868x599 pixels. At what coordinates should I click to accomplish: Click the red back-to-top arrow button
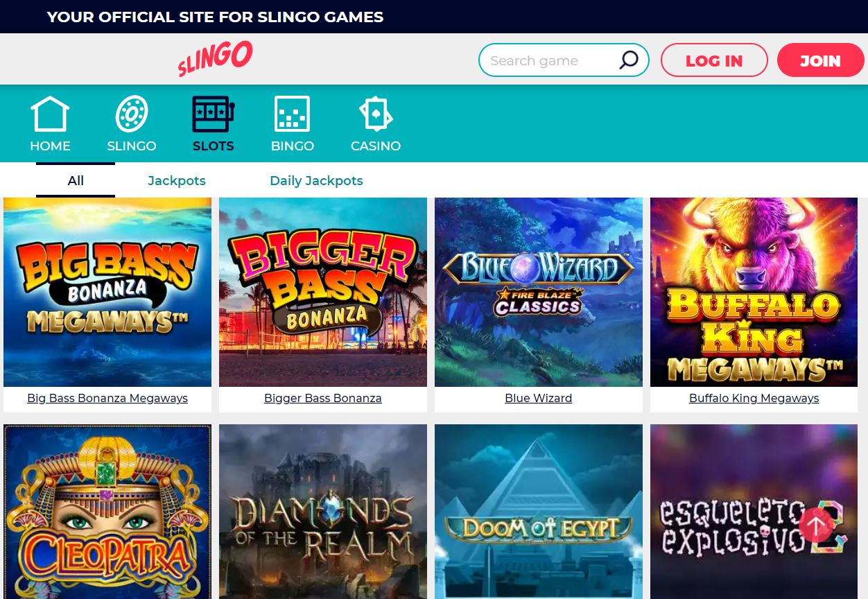(816, 525)
